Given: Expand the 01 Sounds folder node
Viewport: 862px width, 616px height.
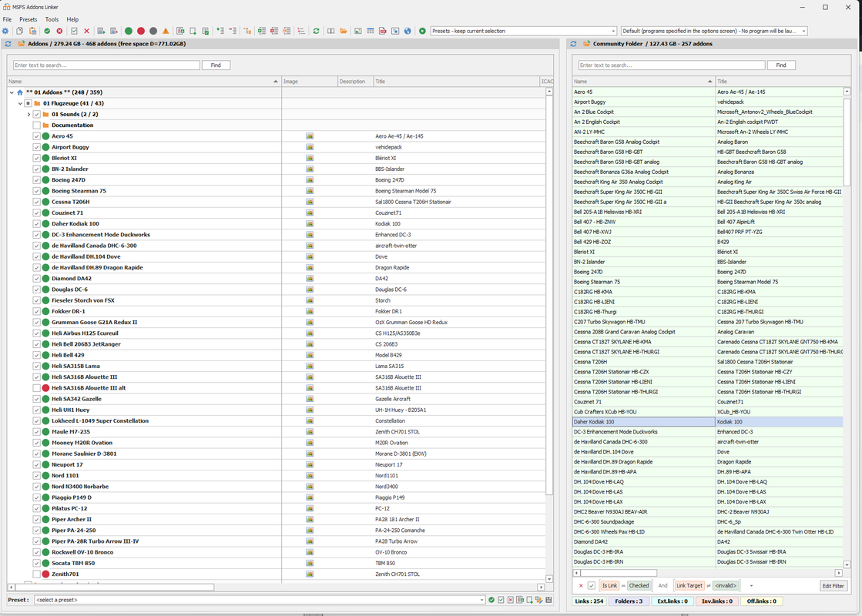Looking at the screenshot, I should 29,114.
